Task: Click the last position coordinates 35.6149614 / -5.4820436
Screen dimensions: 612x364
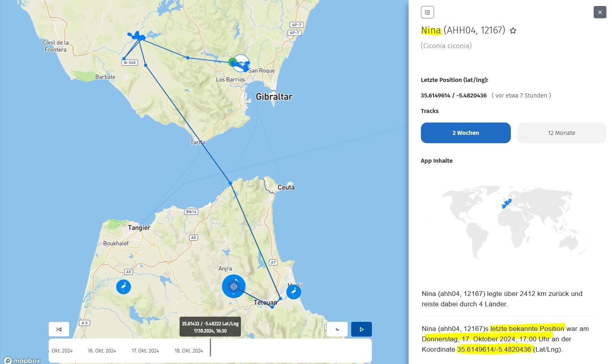Action: click(454, 95)
